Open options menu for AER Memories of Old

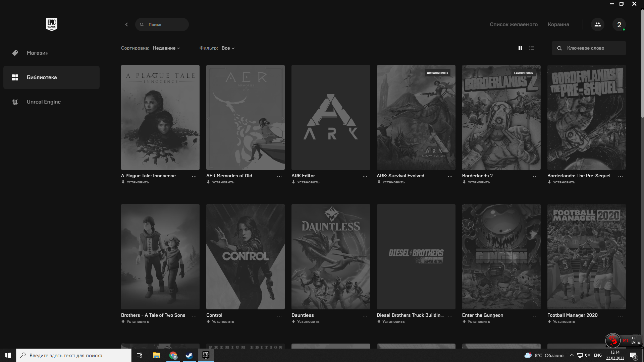279,176
